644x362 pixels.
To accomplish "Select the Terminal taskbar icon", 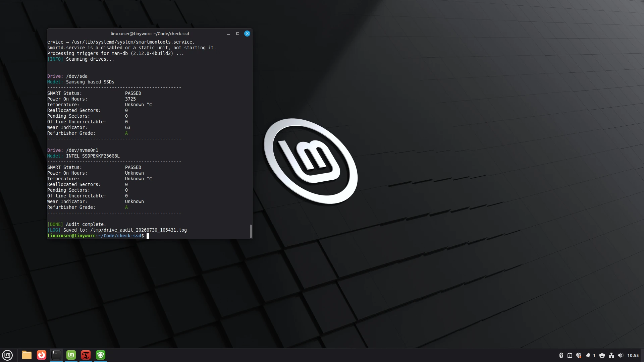I will coord(56,355).
